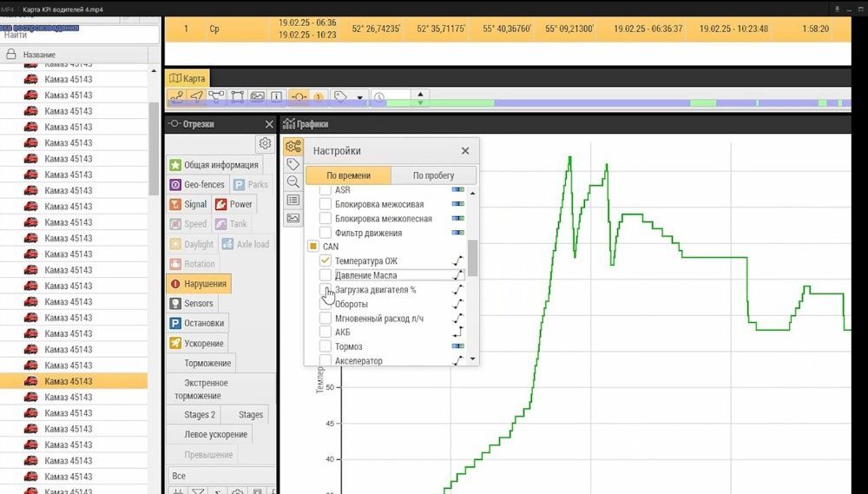Click the vehicle list scrollbar thumb
Screen dimensions: 868x494
pyautogui.click(x=154, y=148)
